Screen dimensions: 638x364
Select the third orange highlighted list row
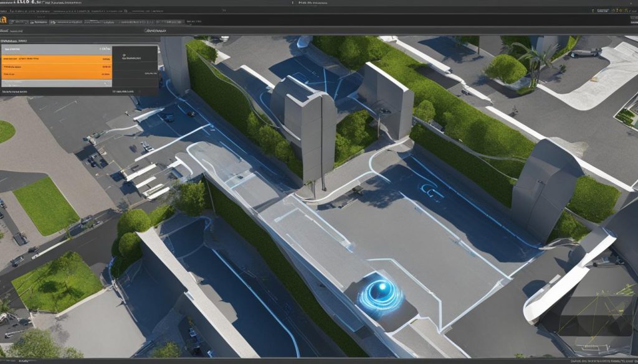56,75
